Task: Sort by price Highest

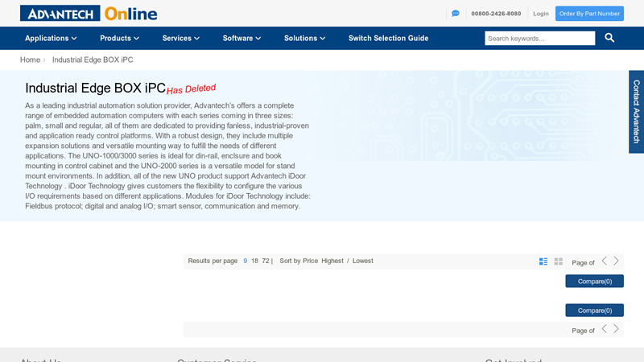Action: coord(332,261)
